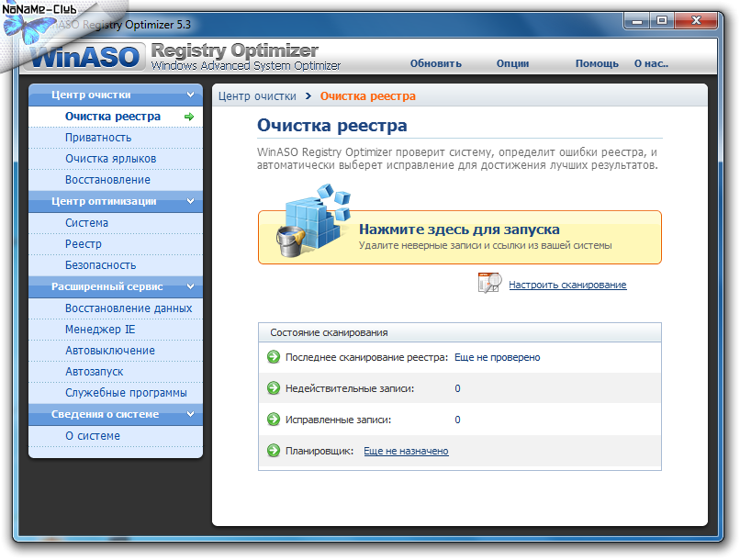Click Очистка реестра in the breadcrumb
The width and height of the screenshot is (740, 560).
pos(367,96)
